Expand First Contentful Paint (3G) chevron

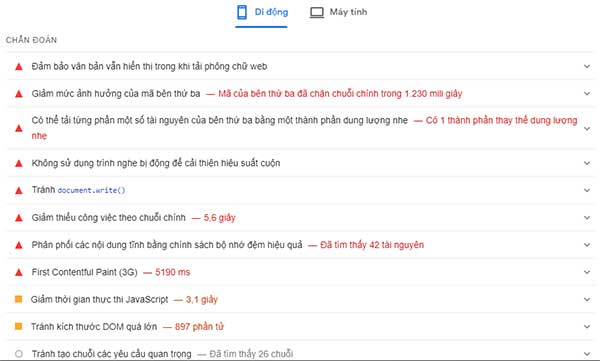click(587, 272)
